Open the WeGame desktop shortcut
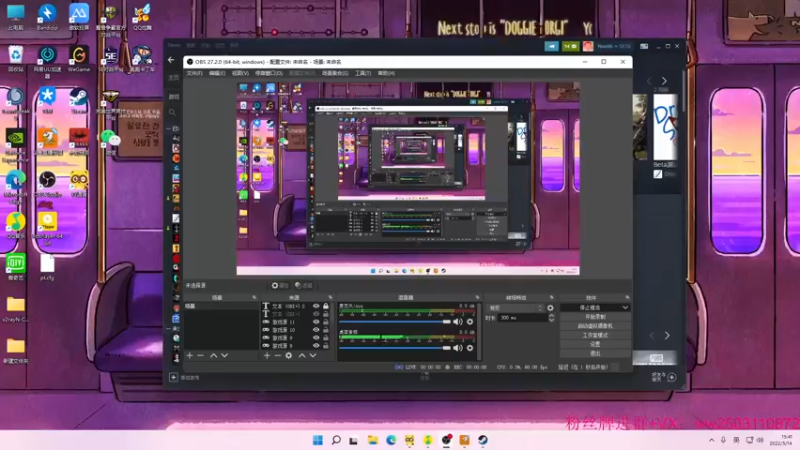 (x=79, y=59)
